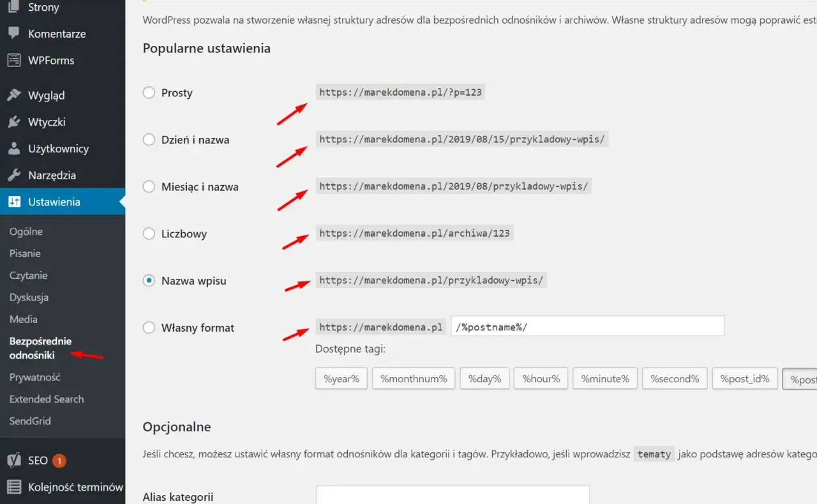The height and width of the screenshot is (504, 817).
Task: Go to Pisanie settings submenu
Action: click(25, 253)
